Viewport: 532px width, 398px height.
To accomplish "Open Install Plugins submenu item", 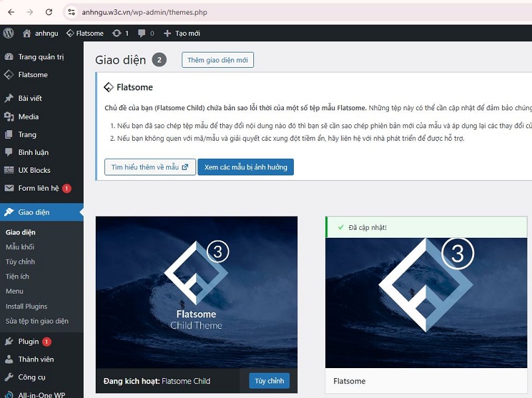I will [27, 306].
